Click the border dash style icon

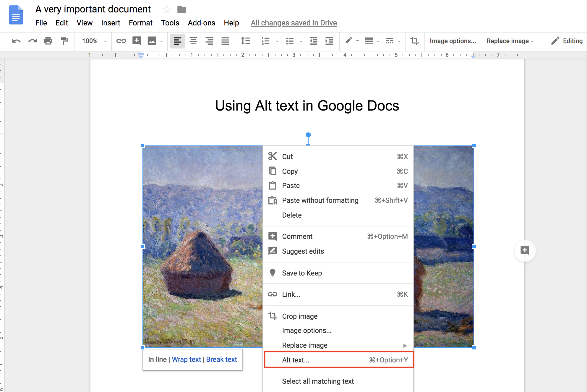click(x=390, y=41)
